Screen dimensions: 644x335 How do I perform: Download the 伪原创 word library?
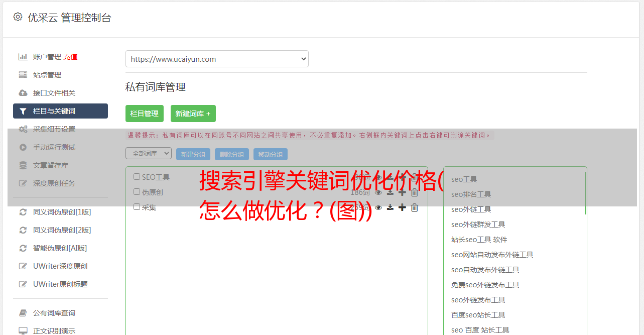pyautogui.click(x=390, y=192)
